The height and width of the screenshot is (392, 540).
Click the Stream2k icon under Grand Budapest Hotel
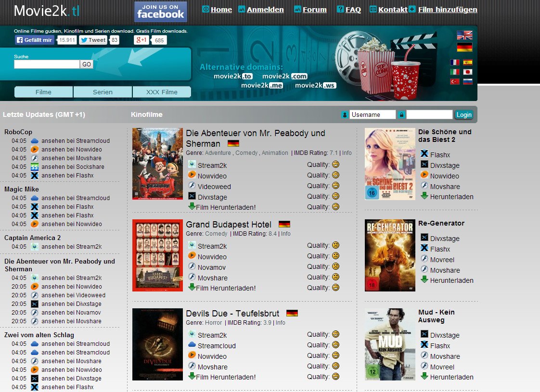[192, 245]
